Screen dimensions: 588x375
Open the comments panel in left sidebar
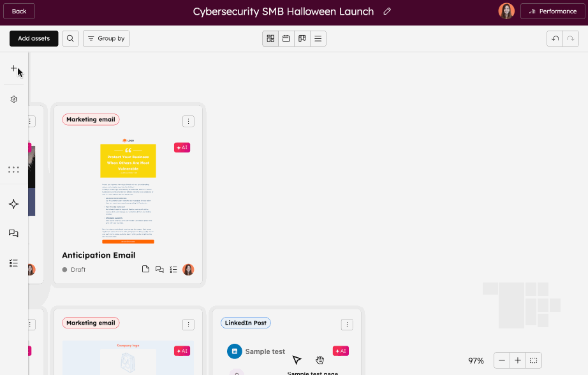pyautogui.click(x=13, y=233)
